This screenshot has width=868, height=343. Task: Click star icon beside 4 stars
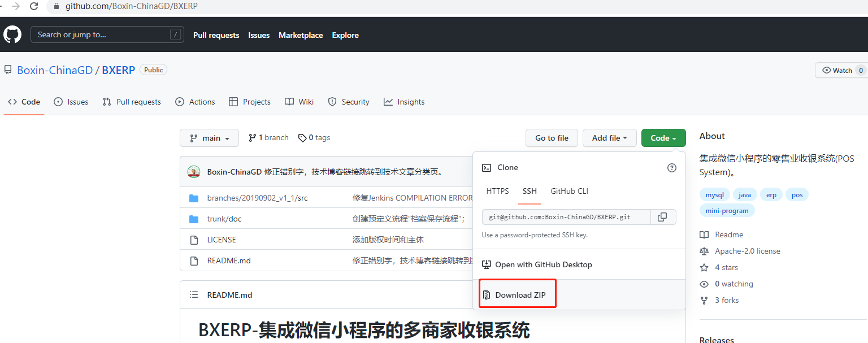pos(704,267)
